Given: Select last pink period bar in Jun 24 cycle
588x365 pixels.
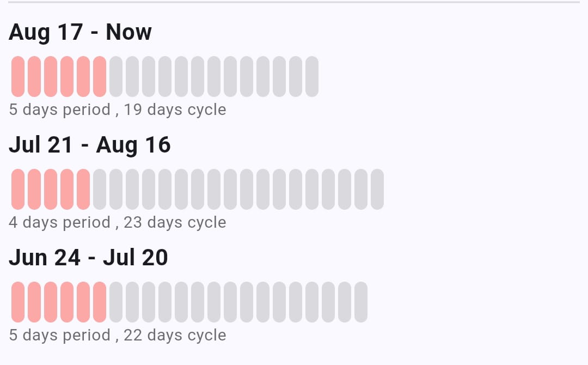Looking at the screenshot, I should point(100,302).
